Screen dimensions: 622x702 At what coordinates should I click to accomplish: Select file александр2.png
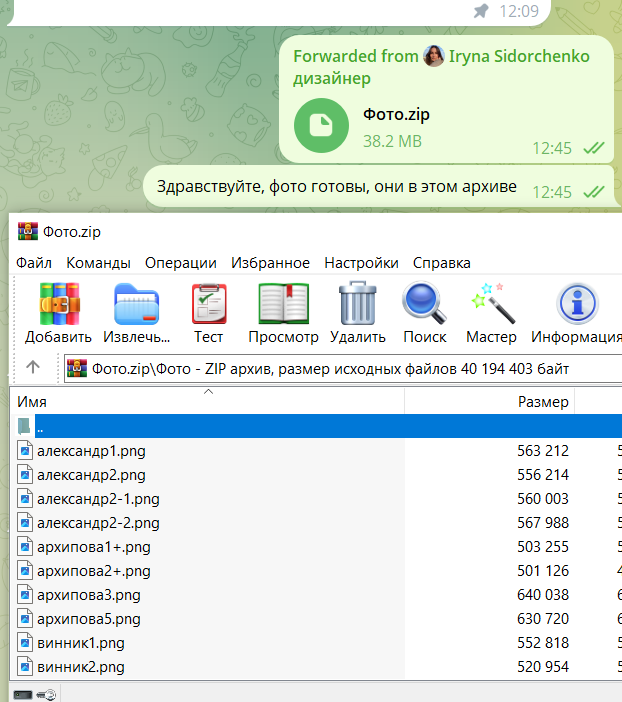[x=91, y=475]
